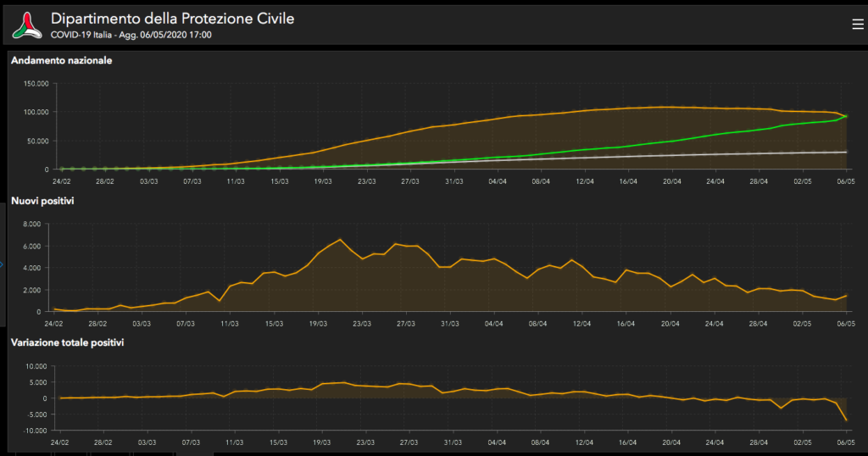This screenshot has height=456, width=868.
Task: Click the last 06/05 point on Nuovi positivi
Action: (x=846, y=296)
